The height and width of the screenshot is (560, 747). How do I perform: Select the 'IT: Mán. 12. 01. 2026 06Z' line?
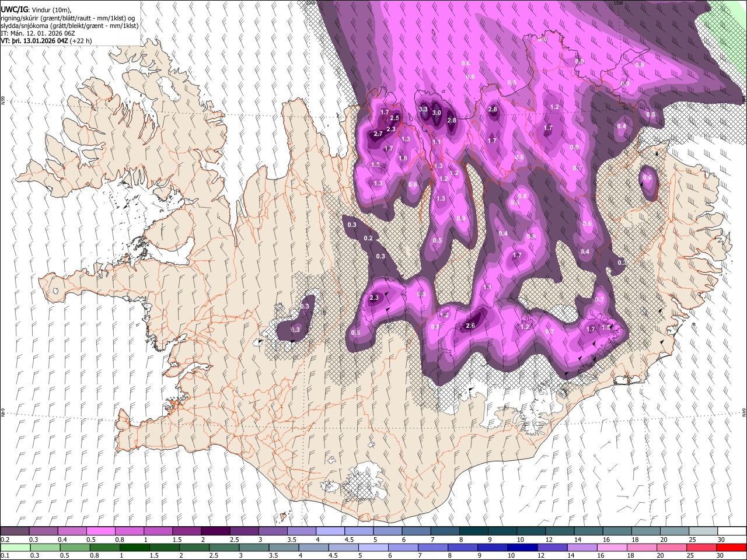(37, 34)
